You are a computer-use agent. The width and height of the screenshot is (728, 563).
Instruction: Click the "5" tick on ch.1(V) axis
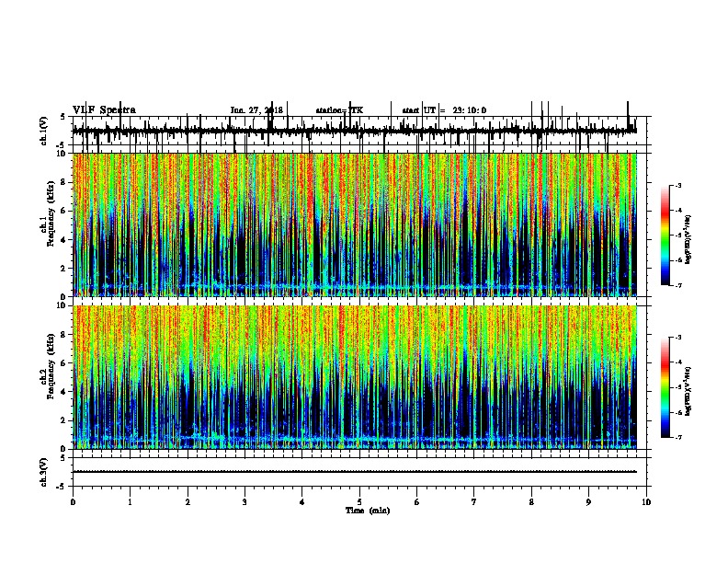[63, 117]
